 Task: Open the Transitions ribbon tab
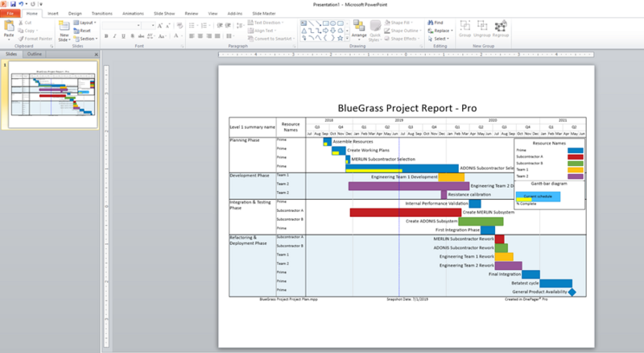(102, 14)
